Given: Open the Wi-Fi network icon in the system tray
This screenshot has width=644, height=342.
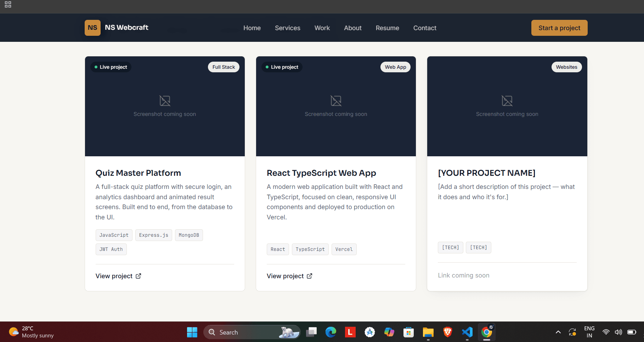Looking at the screenshot, I should click(x=606, y=332).
